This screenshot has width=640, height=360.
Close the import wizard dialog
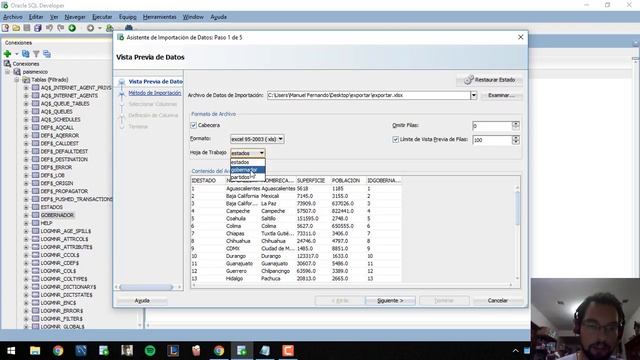520,37
